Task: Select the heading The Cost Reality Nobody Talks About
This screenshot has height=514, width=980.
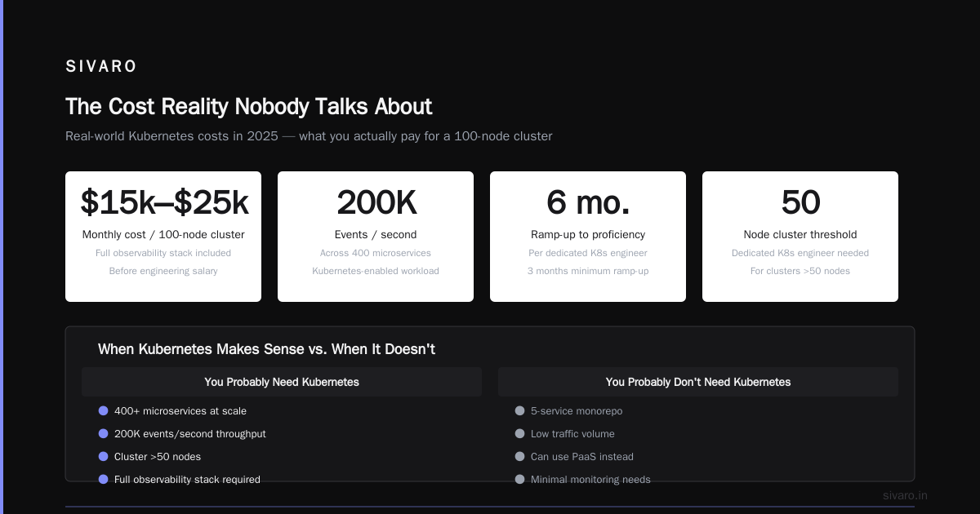Action: 248,106
